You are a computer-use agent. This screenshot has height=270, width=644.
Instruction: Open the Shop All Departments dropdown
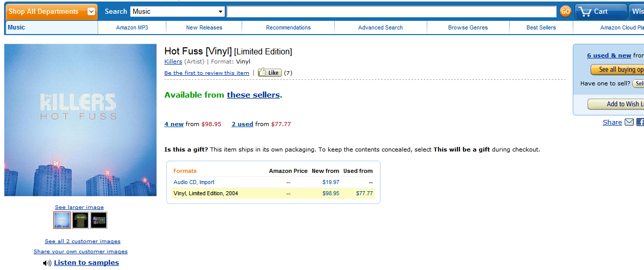click(x=51, y=11)
